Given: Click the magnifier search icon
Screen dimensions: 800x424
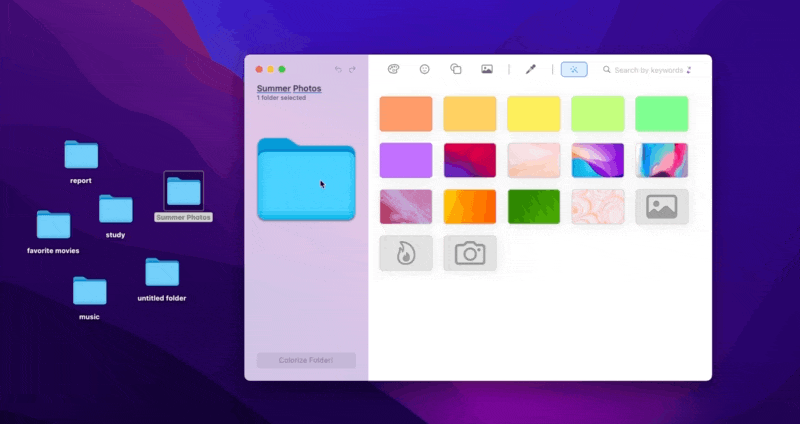Looking at the screenshot, I should coord(607,69).
